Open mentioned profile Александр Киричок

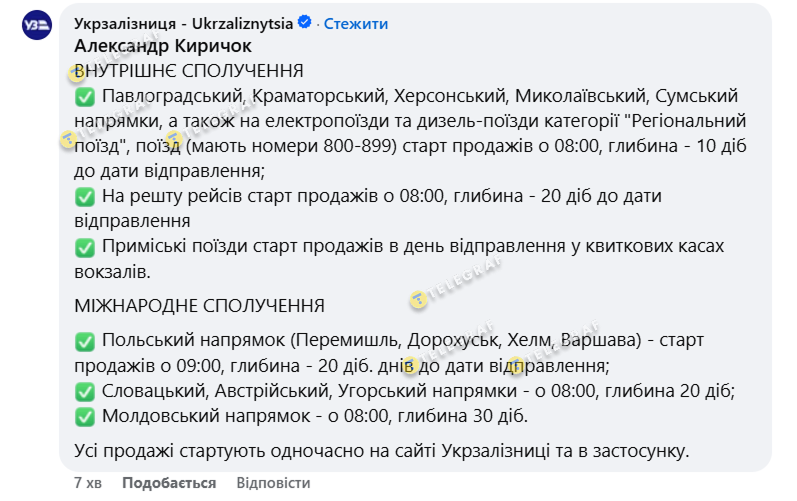pyautogui.click(x=163, y=46)
